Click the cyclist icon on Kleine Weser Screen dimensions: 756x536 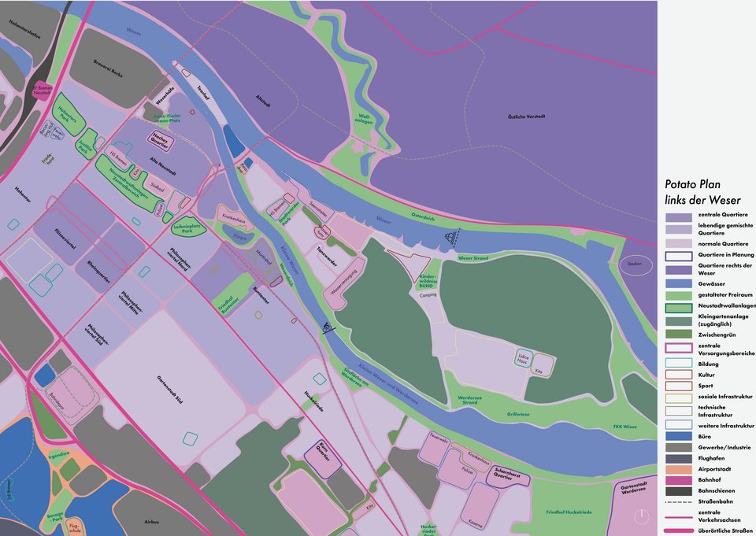pyautogui.click(x=328, y=329)
